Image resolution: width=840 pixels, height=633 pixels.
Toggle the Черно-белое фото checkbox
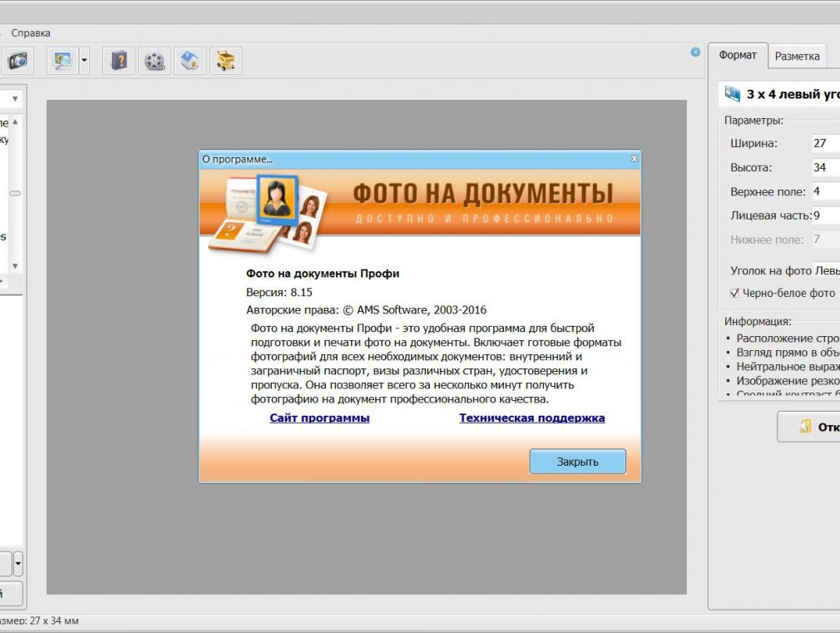(734, 293)
